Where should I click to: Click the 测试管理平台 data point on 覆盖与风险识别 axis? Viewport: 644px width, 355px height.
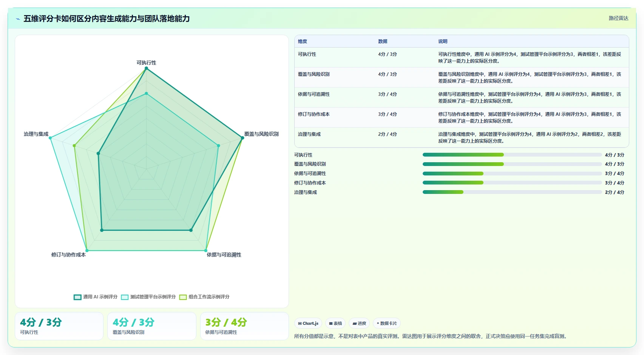pyautogui.click(x=218, y=146)
